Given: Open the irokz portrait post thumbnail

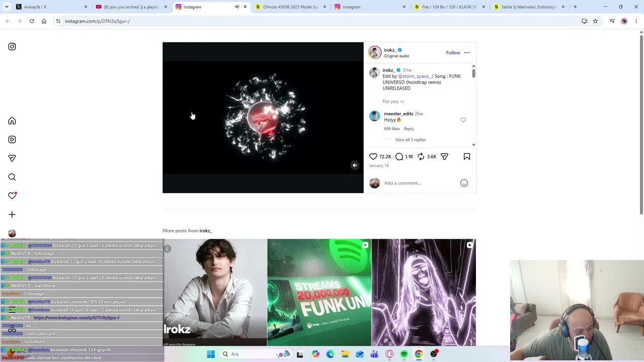Looking at the screenshot, I should click(215, 293).
